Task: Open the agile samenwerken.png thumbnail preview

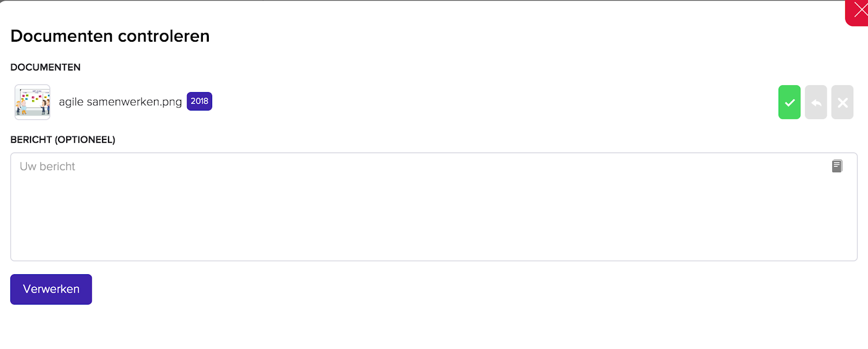Action: click(33, 102)
